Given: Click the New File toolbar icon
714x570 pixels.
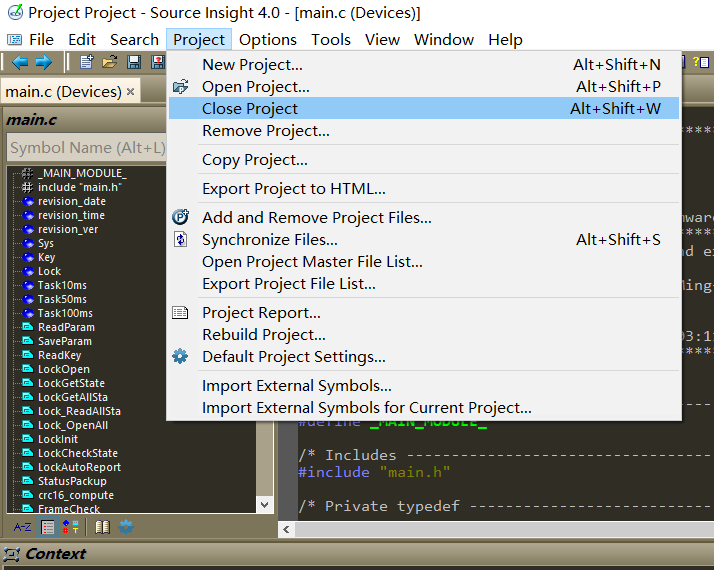Looking at the screenshot, I should pyautogui.click(x=87, y=61).
